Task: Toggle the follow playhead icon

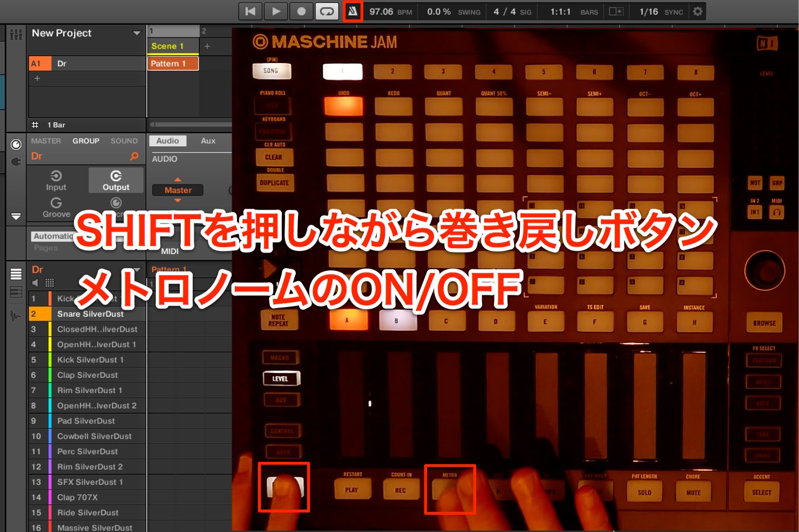Action: [616, 11]
